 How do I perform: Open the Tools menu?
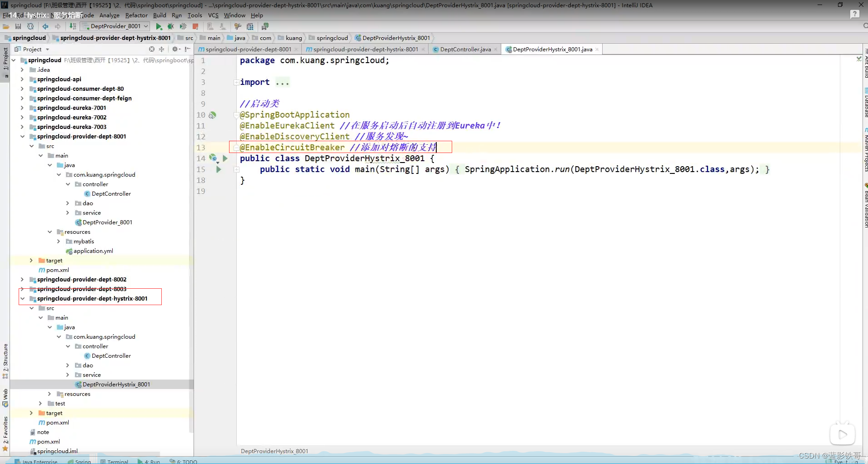click(x=195, y=15)
